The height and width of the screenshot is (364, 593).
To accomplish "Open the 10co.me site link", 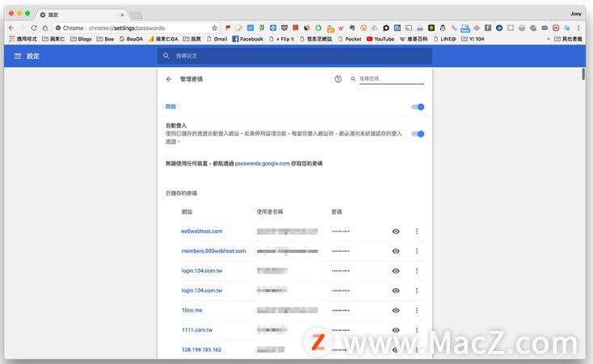I will [x=191, y=310].
